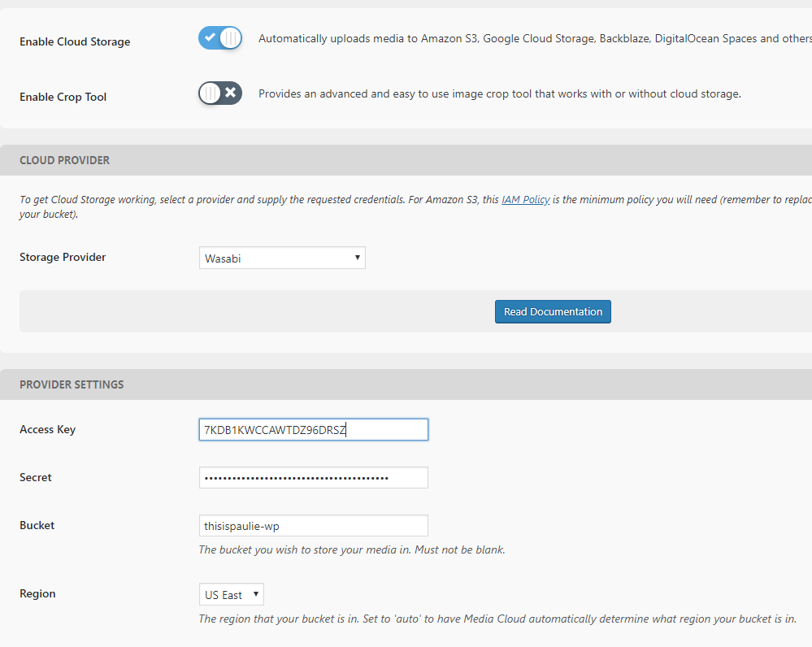Click the X icon on Crop Tool switch
This screenshot has width=812, height=647.
point(231,93)
